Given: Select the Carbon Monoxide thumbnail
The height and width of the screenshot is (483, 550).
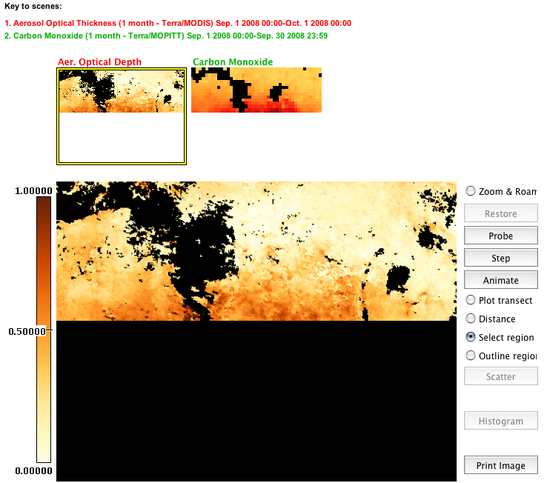Looking at the screenshot, I should pos(256,90).
